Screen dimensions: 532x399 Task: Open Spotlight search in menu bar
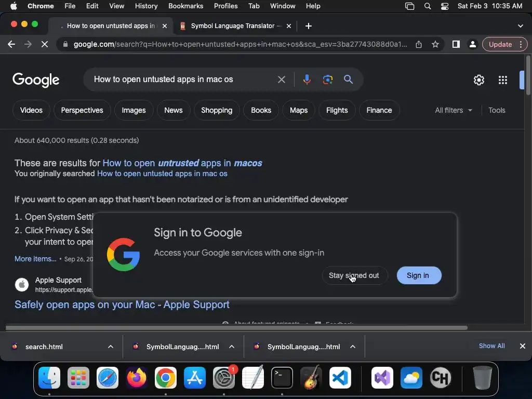(x=428, y=6)
